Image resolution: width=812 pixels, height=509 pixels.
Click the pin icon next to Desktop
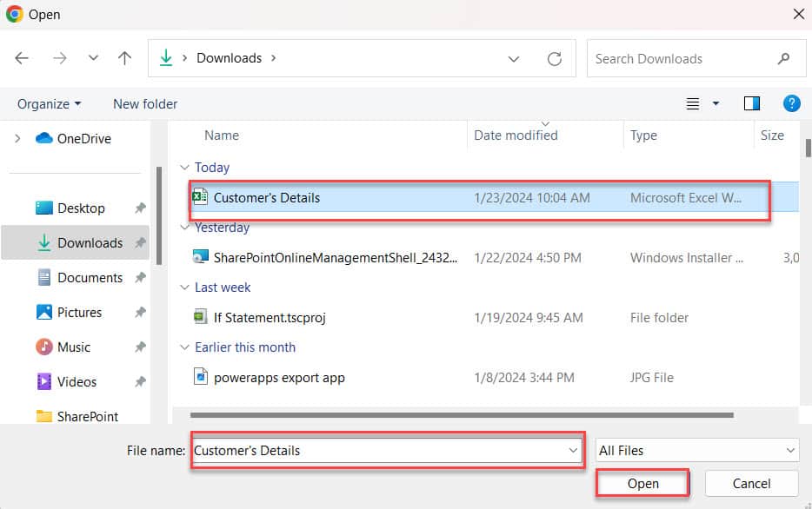[x=140, y=208]
